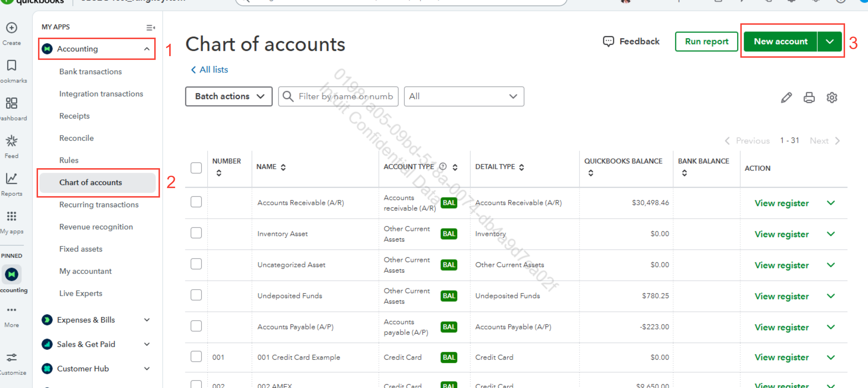Viewport: 868px width, 388px height.
Task: Tick the Inventory Asset row checkbox
Action: pyautogui.click(x=196, y=233)
